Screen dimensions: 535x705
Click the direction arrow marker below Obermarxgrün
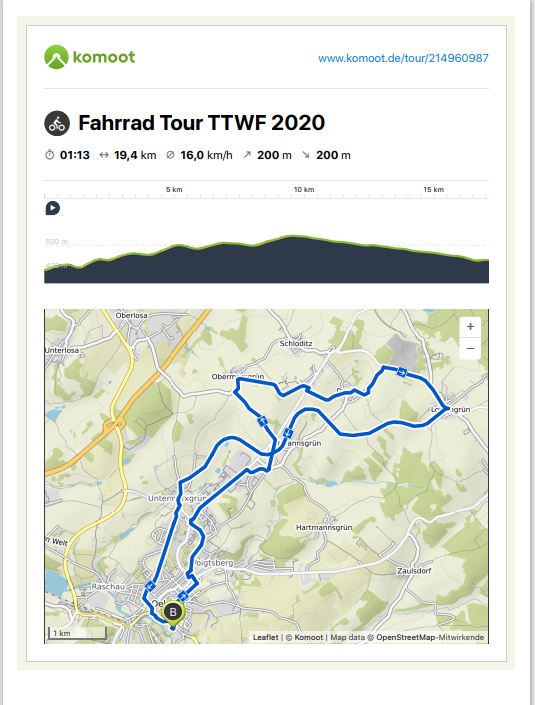click(x=263, y=421)
